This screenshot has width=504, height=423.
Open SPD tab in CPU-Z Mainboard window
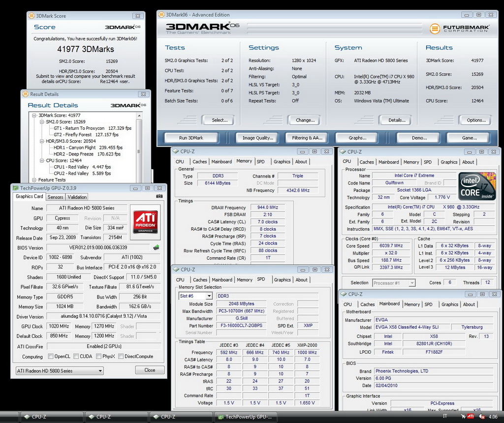(429, 304)
